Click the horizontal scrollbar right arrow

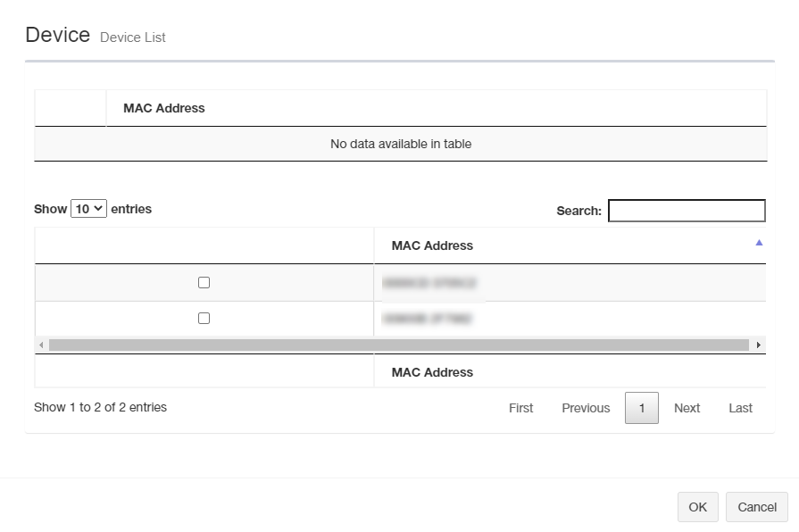(x=759, y=345)
